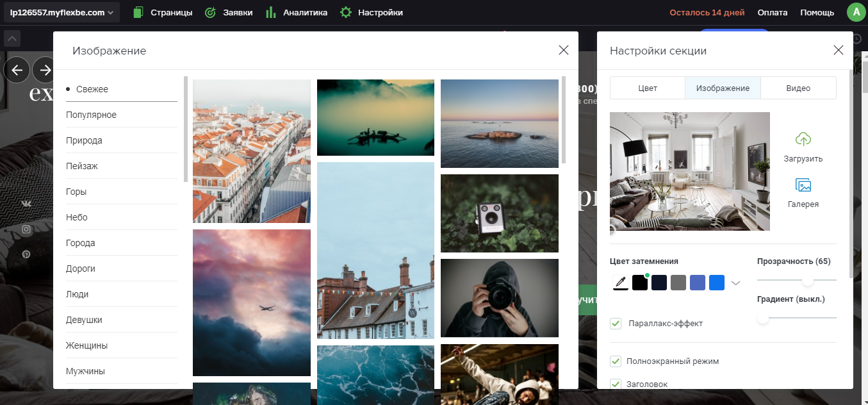This screenshot has height=405, width=868.
Task: Pick the vintage camera in leaves photo
Action: coord(500,213)
